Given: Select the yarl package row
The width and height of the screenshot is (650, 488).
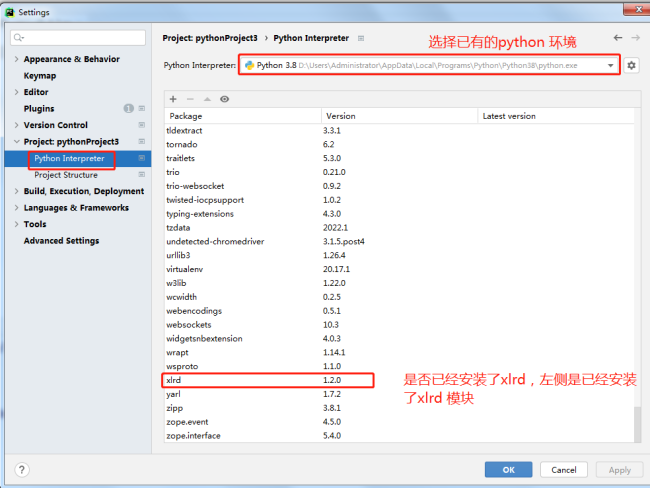Looking at the screenshot, I should [399, 394].
